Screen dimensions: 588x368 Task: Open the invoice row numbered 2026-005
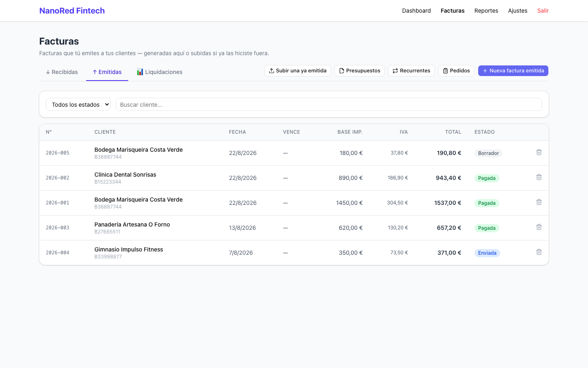coord(294,153)
